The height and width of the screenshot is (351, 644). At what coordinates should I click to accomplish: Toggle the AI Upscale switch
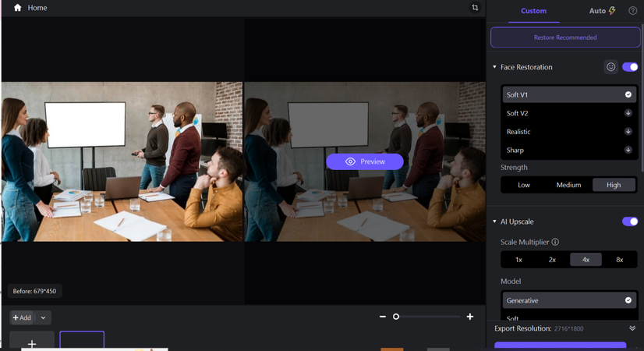tap(630, 222)
